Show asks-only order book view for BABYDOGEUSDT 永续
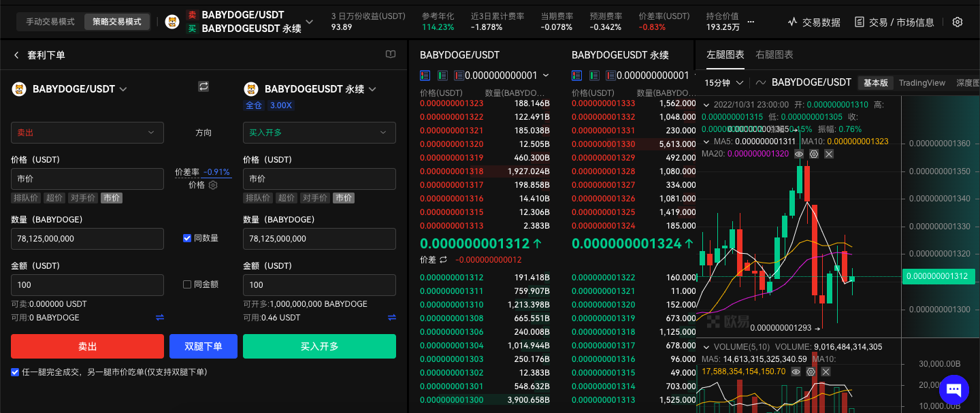The width and height of the screenshot is (980, 413). click(611, 75)
